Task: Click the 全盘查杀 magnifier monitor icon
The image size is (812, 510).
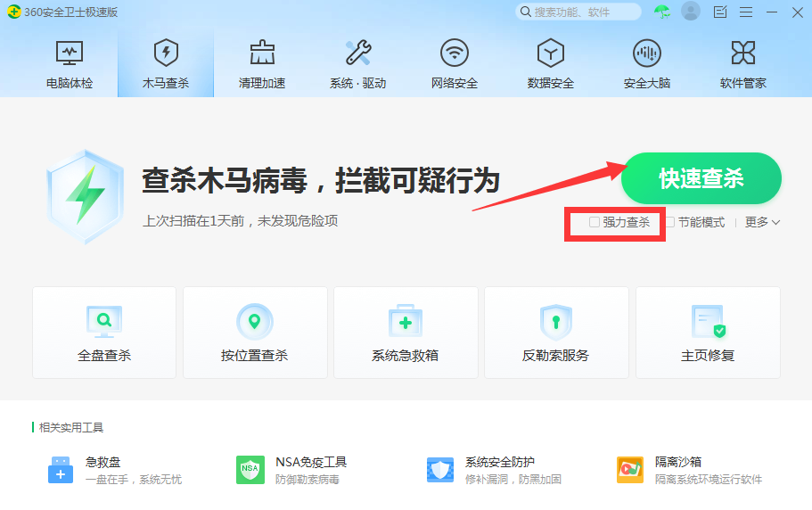Action: (x=104, y=321)
